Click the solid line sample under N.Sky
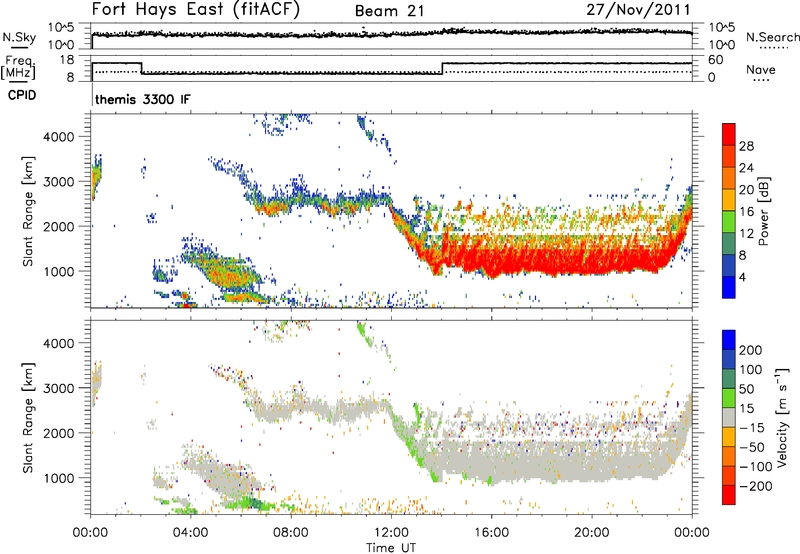Viewport: 800px width, 554px height. [x=19, y=47]
